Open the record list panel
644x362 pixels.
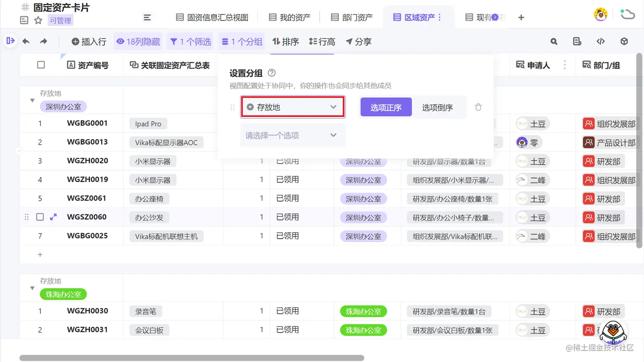click(x=577, y=41)
